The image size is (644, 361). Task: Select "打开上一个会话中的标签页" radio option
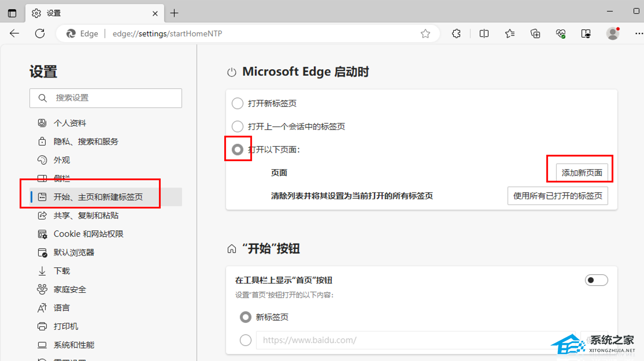[x=238, y=126]
